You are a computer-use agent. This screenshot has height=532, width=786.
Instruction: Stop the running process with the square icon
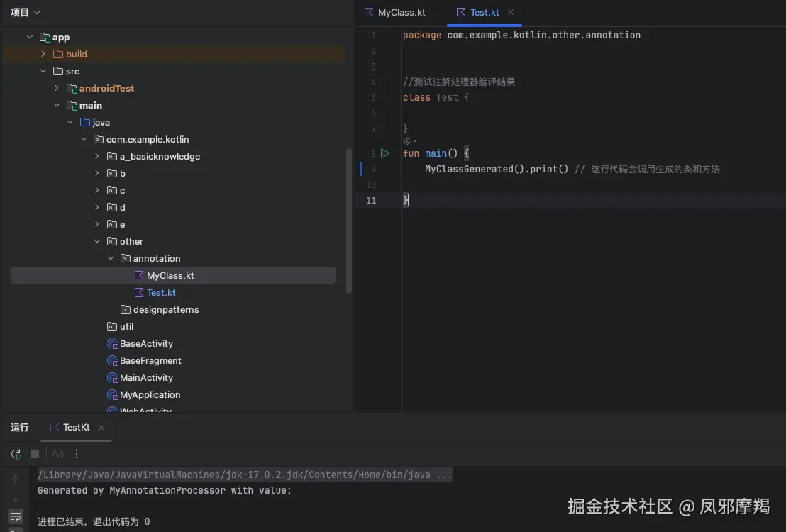pyautogui.click(x=35, y=454)
